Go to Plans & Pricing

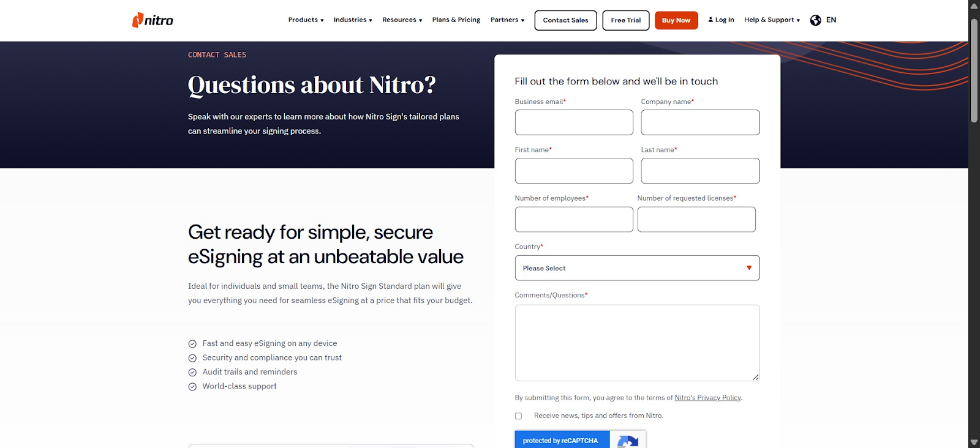pos(456,20)
